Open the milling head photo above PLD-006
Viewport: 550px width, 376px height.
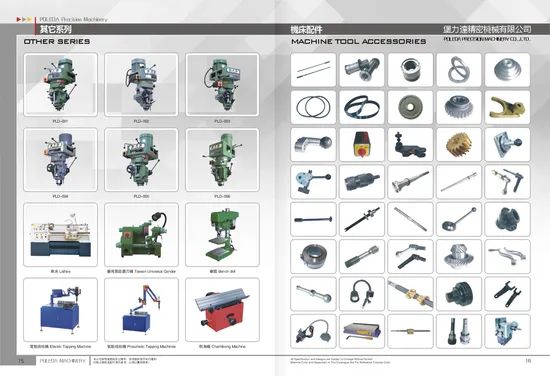pos(222,160)
